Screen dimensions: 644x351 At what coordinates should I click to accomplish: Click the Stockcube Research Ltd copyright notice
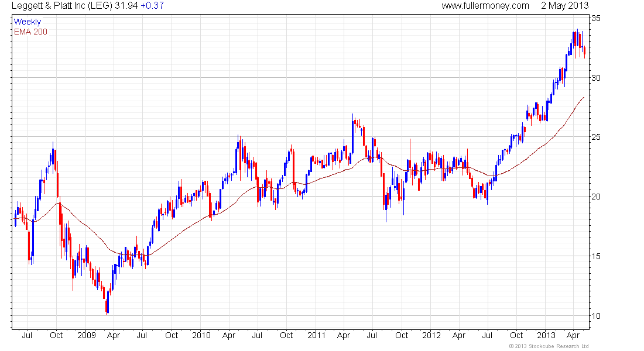click(548, 346)
